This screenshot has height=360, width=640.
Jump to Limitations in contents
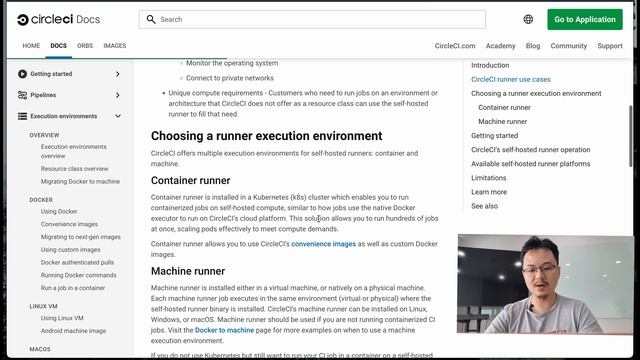489,178
